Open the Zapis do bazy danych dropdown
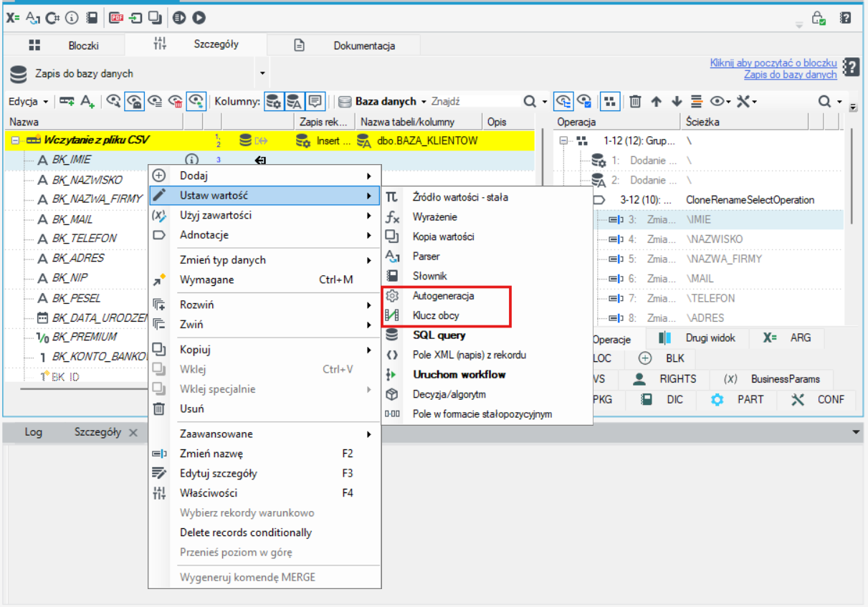868x607 pixels. [262, 73]
